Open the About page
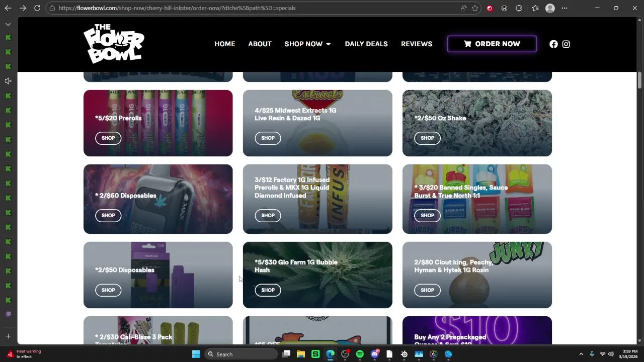Image resolution: width=644 pixels, height=362 pixels. tap(260, 44)
